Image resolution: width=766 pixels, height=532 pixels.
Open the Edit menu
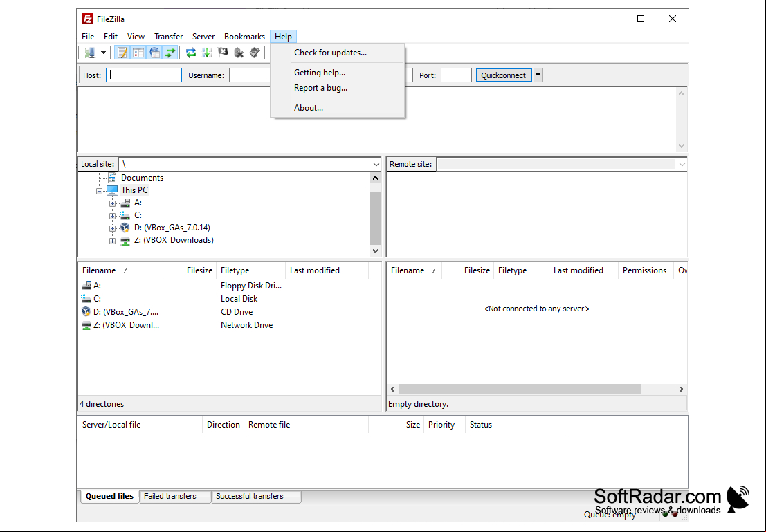[x=111, y=37]
